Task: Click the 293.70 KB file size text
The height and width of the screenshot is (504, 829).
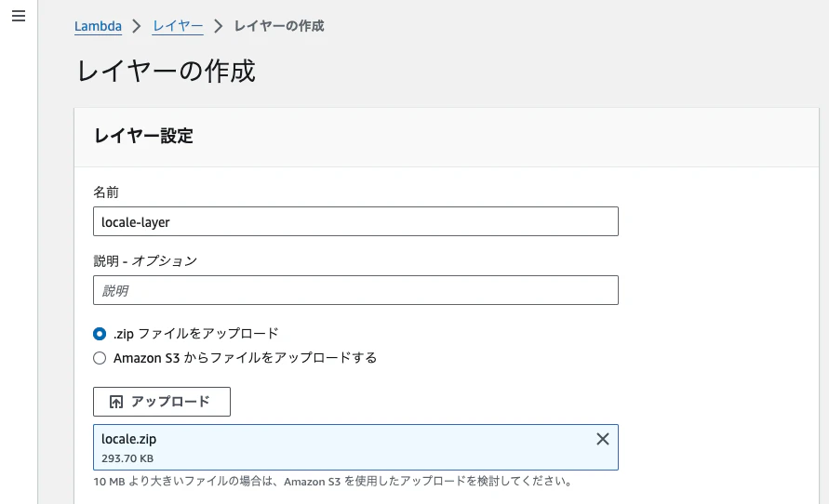Action: click(127, 458)
